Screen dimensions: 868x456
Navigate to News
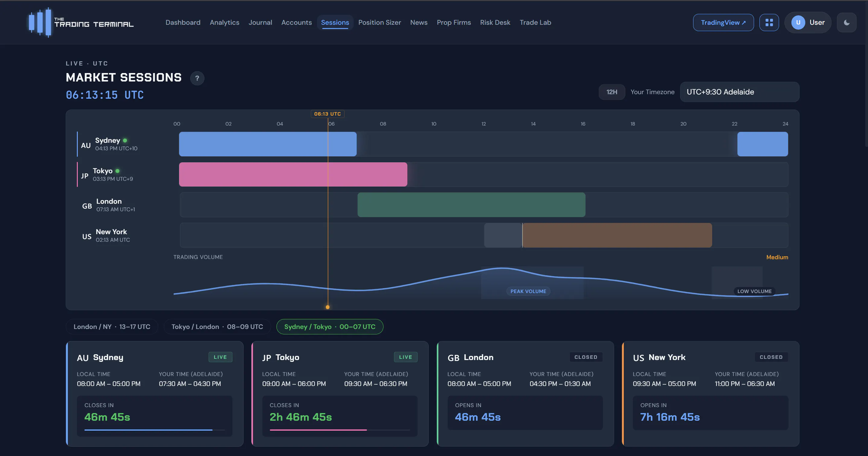pyautogui.click(x=418, y=22)
